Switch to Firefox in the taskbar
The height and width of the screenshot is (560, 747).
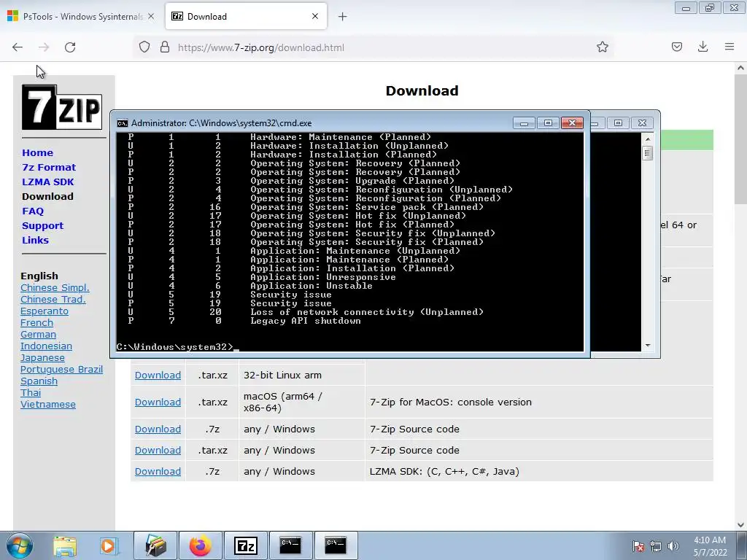coord(201,545)
